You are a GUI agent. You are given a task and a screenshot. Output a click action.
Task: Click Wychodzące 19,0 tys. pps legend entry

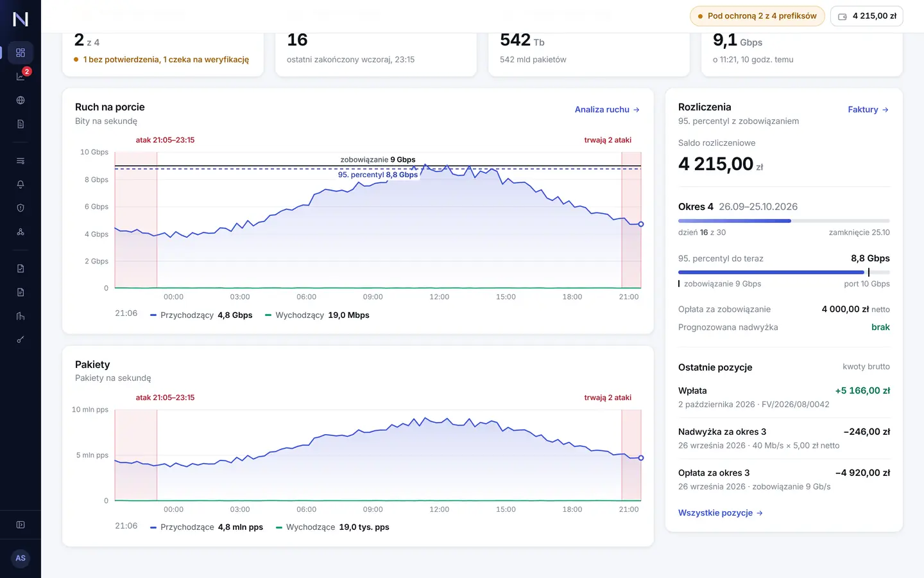click(332, 527)
